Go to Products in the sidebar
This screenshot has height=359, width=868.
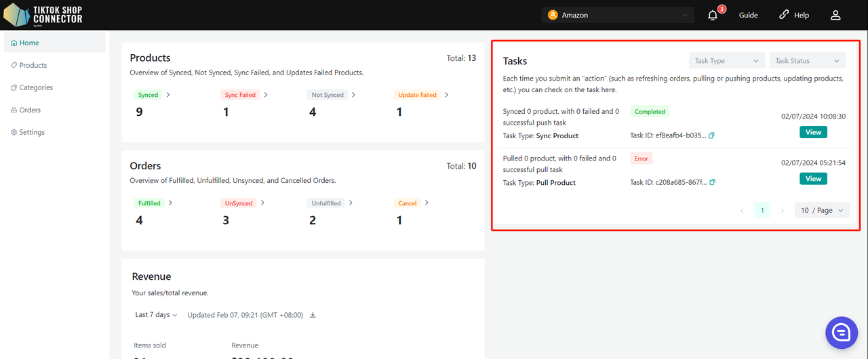pos(33,65)
